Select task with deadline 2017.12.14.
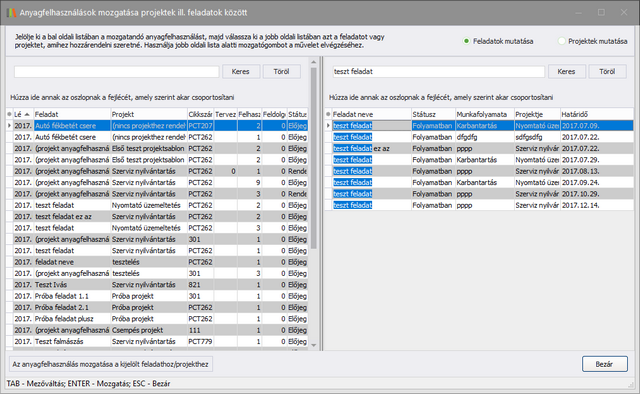This screenshot has width=640, height=394. coord(479,205)
